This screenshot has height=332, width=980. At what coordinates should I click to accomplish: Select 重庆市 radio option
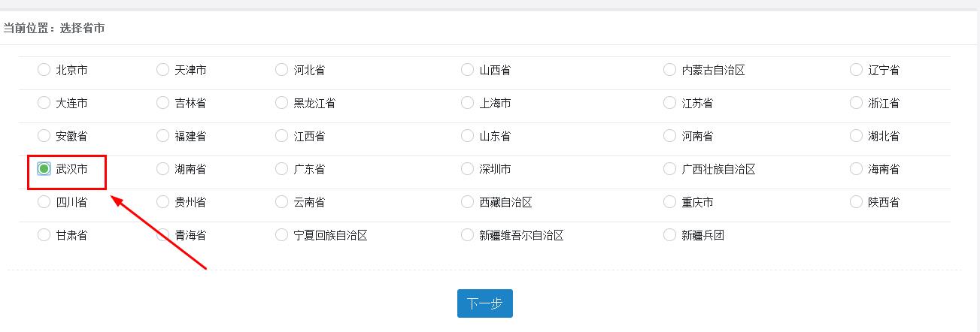[669, 202]
